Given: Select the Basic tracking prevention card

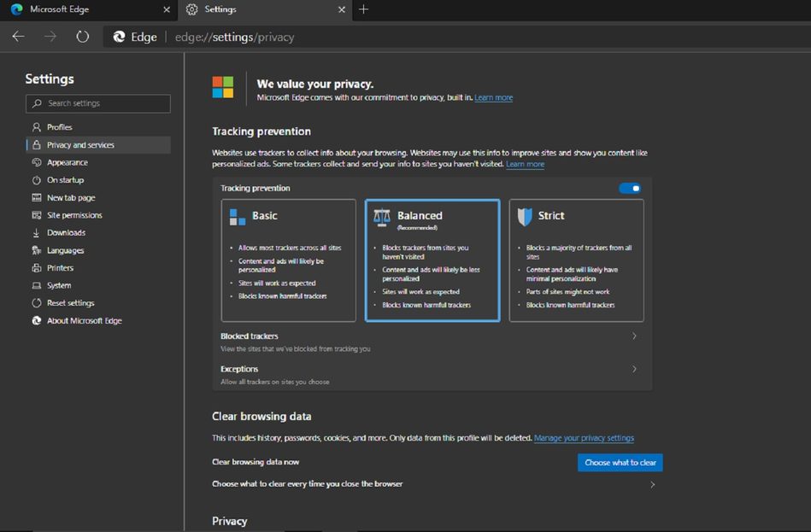Looking at the screenshot, I should click(x=289, y=260).
